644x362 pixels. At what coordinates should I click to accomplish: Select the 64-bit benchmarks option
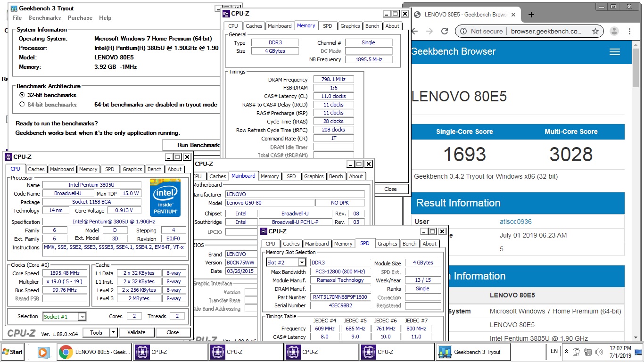[x=22, y=105]
